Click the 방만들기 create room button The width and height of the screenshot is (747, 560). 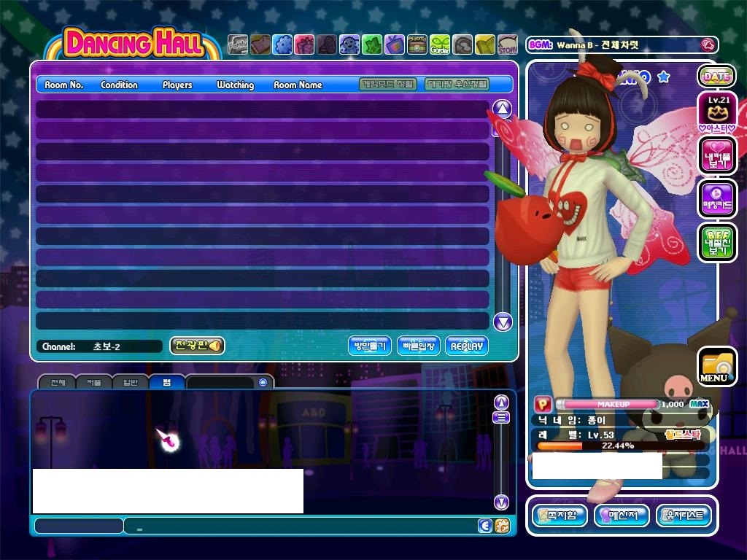pos(370,346)
